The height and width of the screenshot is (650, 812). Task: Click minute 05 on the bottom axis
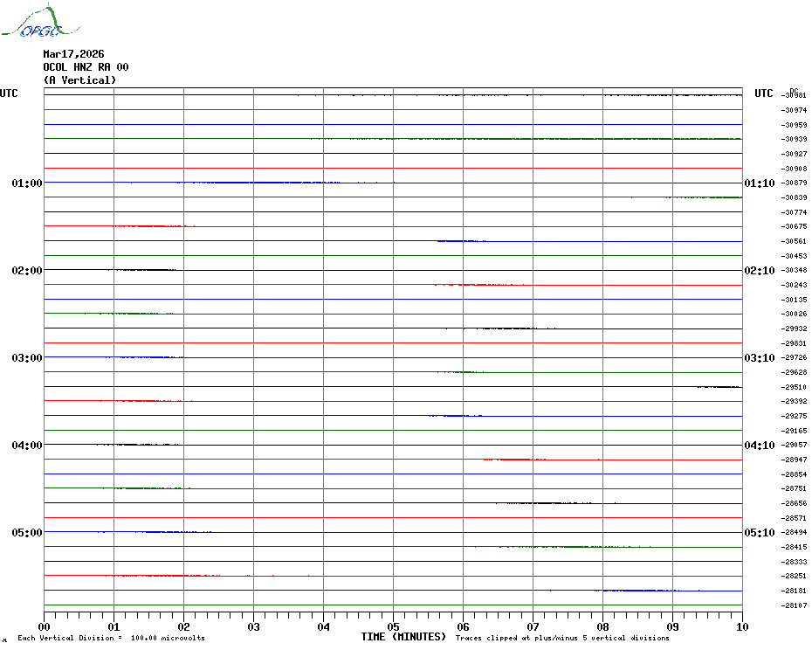pyautogui.click(x=393, y=626)
